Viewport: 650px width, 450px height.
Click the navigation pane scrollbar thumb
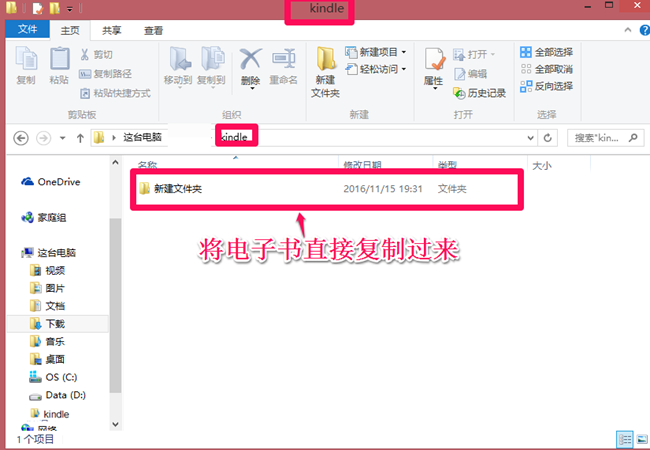point(116,305)
